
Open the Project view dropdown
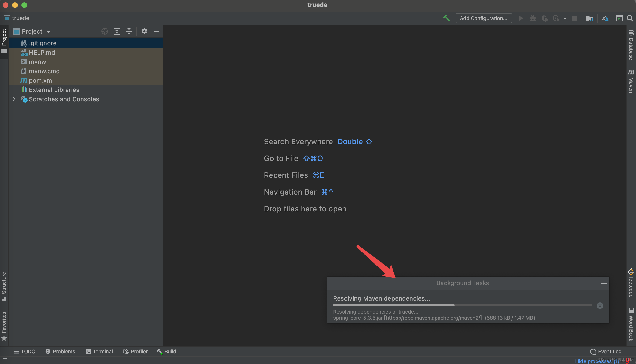(49, 32)
